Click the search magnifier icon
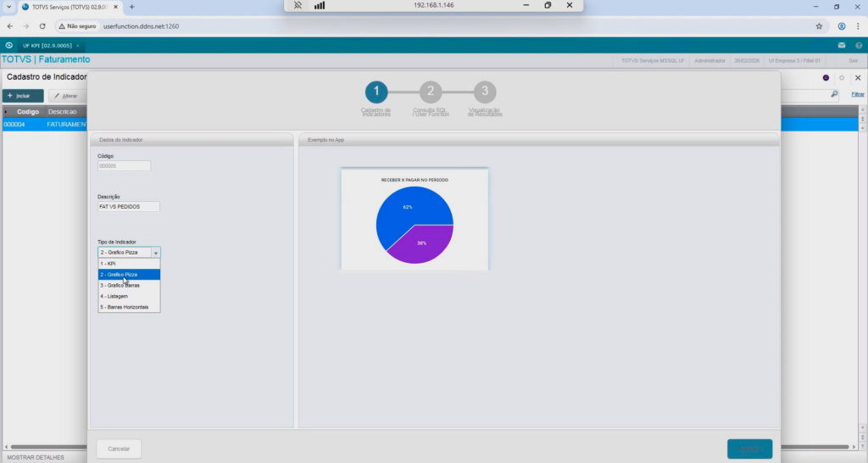The height and width of the screenshot is (463, 868). tap(834, 94)
